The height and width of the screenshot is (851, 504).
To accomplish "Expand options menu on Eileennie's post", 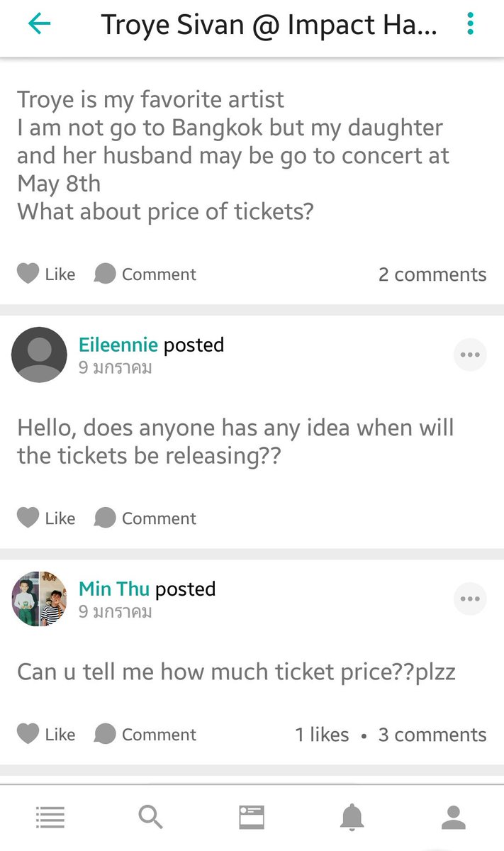I will [x=470, y=355].
